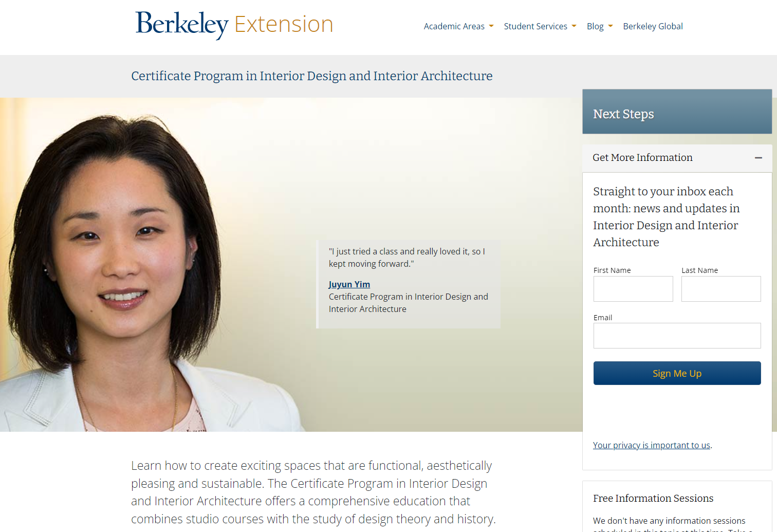The width and height of the screenshot is (777, 532).
Task: Go to Berkeley Global
Action: coord(653,26)
